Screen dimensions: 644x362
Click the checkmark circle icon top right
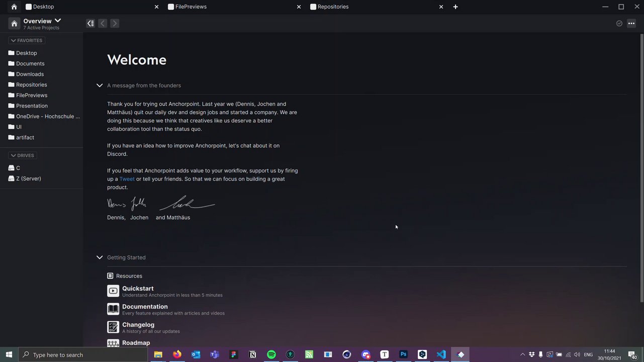[619, 23]
